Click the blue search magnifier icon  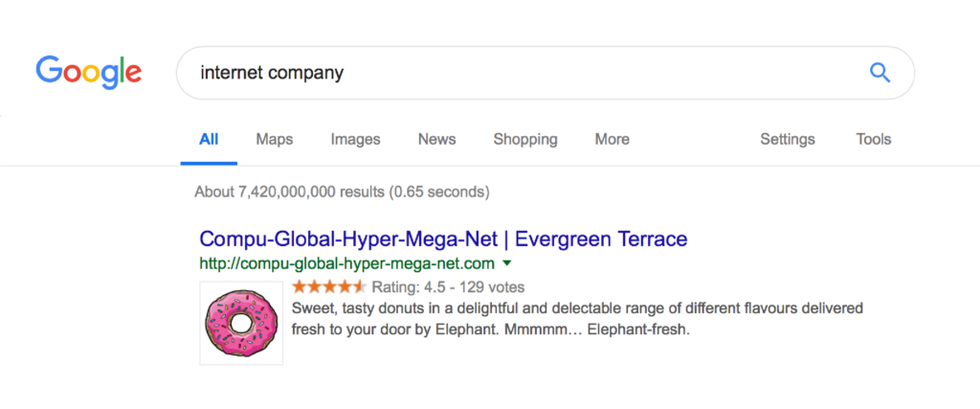coord(880,73)
